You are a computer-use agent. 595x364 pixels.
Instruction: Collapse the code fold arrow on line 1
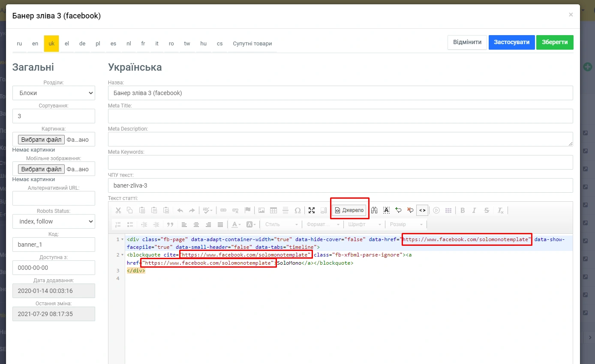click(x=123, y=239)
